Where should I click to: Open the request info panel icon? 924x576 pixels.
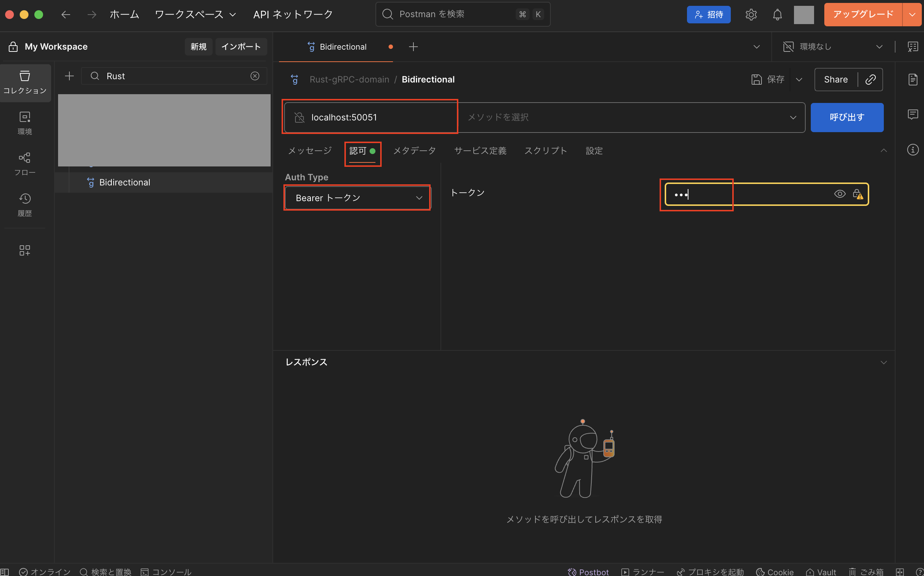(913, 150)
